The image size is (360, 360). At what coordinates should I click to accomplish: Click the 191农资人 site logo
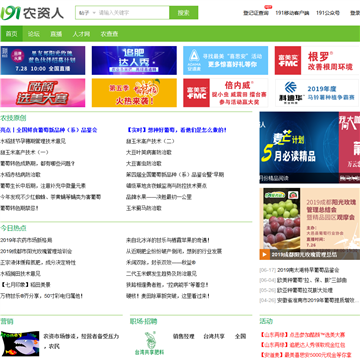click(x=32, y=13)
